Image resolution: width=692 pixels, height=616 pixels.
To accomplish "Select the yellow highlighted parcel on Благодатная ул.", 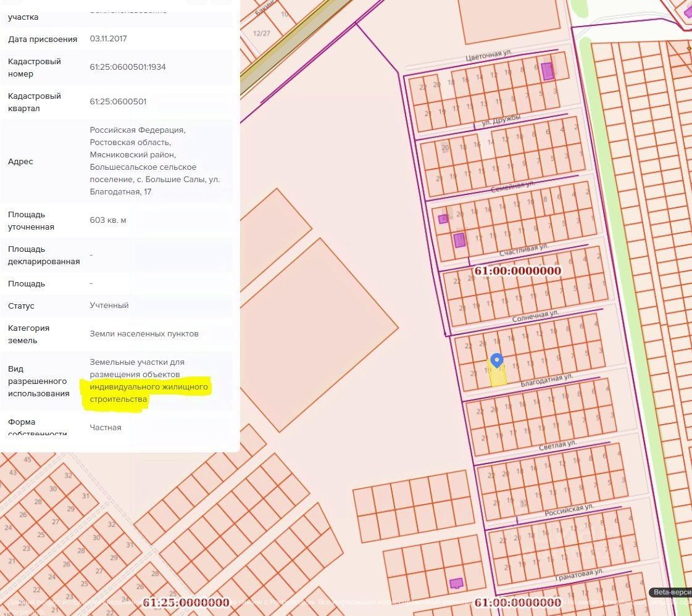I will click(498, 375).
